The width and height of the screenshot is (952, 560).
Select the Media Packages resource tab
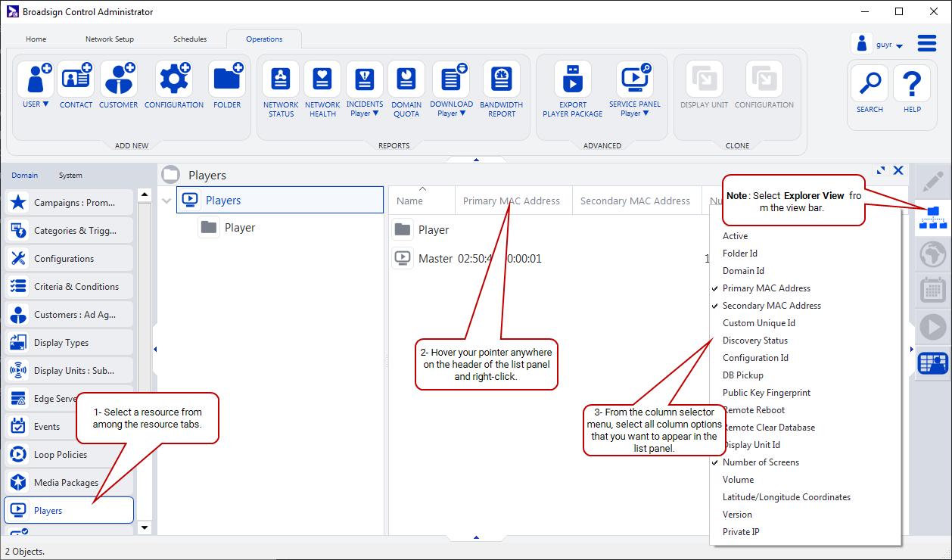point(66,483)
